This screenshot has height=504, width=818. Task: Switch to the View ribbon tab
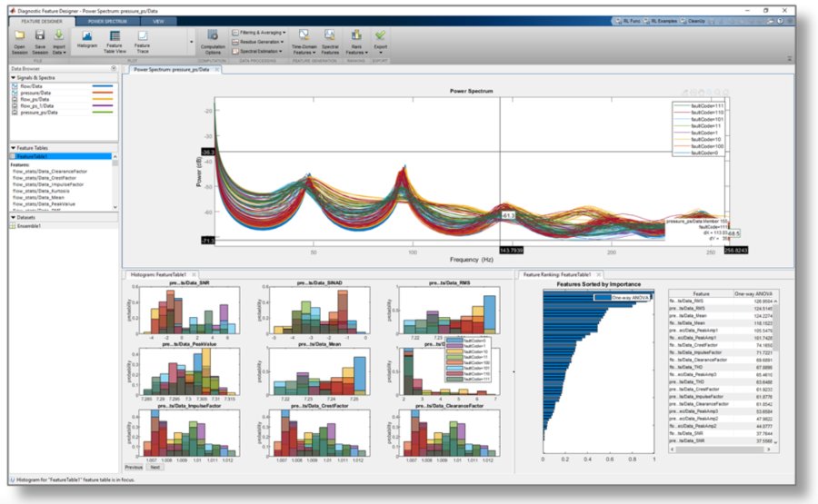point(159,19)
